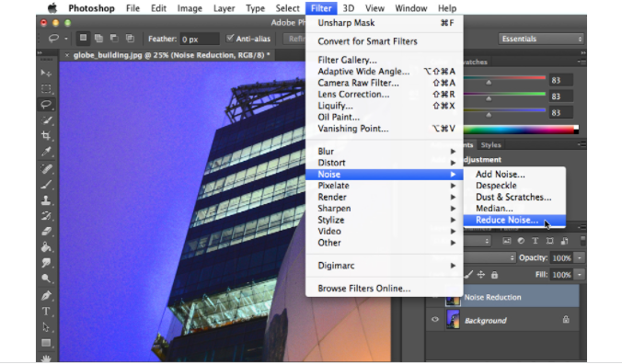Select the Lasso tool in the toolbox
Screen dimensions: 622x364
tap(46, 104)
